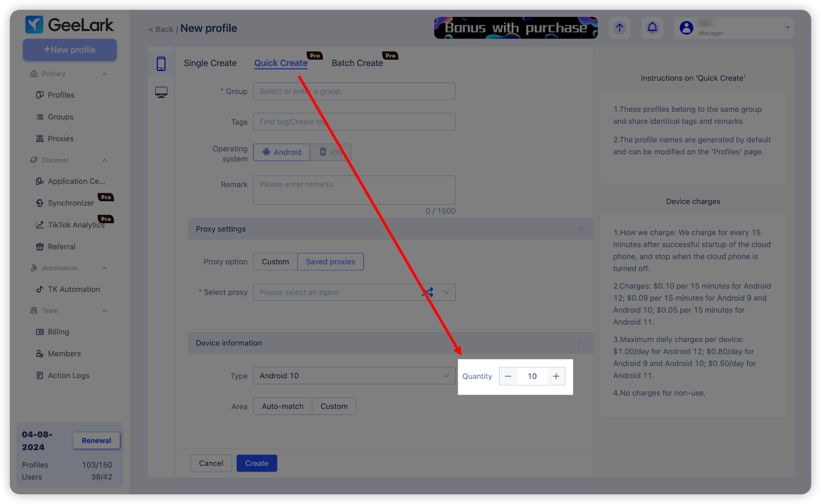This screenshot has width=821, height=504.
Task: Open Referral in the sidebar
Action: pyautogui.click(x=56, y=247)
